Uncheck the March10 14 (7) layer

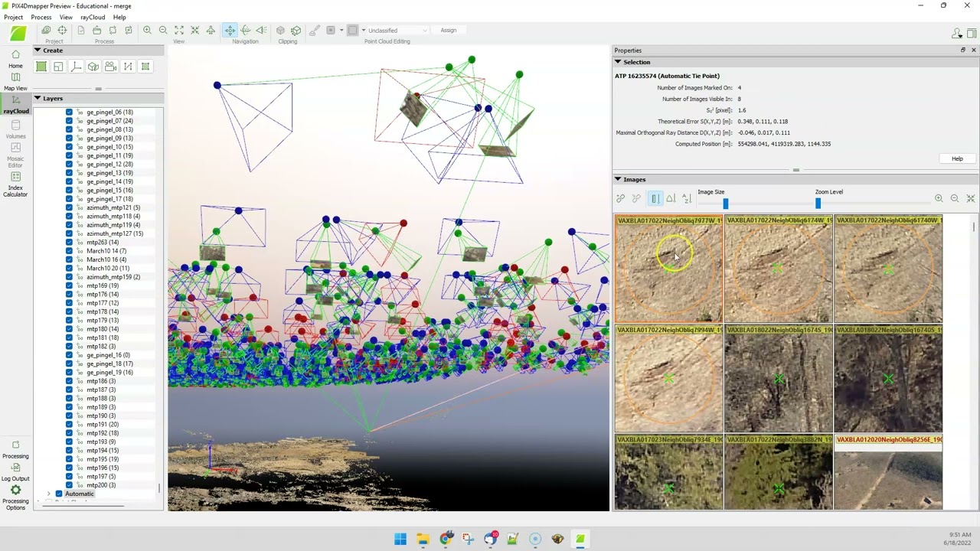[x=69, y=251]
